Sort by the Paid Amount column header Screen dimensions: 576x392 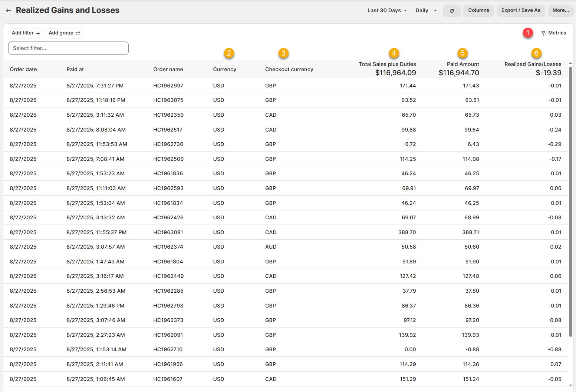(x=463, y=64)
